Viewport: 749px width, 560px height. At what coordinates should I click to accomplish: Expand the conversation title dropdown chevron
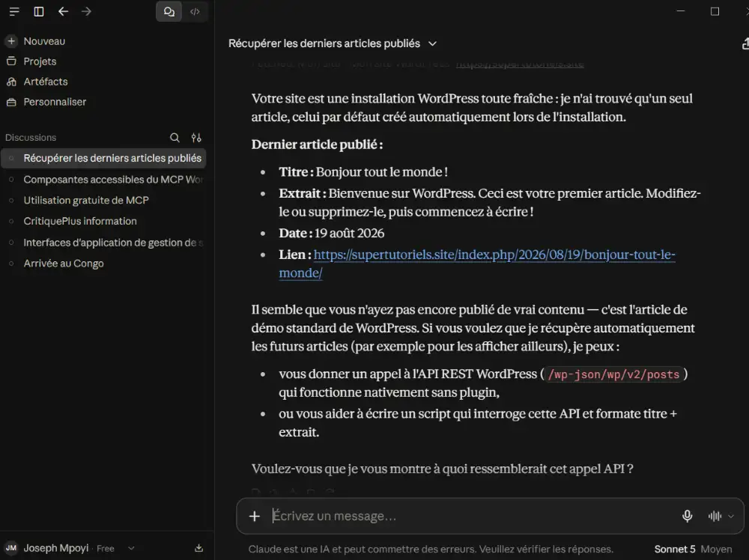[x=432, y=43]
